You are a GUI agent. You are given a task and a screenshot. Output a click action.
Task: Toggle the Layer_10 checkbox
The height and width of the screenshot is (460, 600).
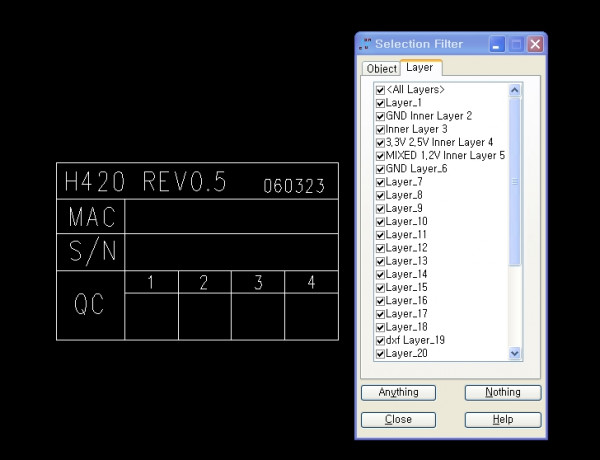point(380,222)
